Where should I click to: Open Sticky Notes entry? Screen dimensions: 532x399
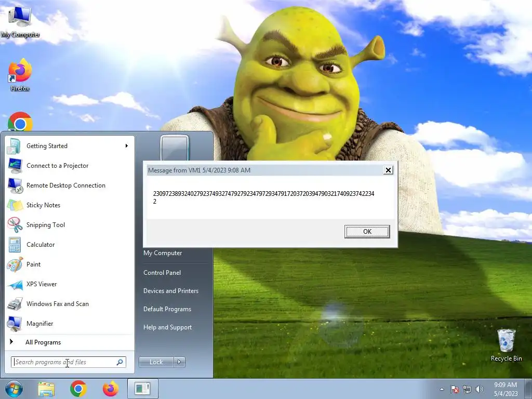click(70, 205)
